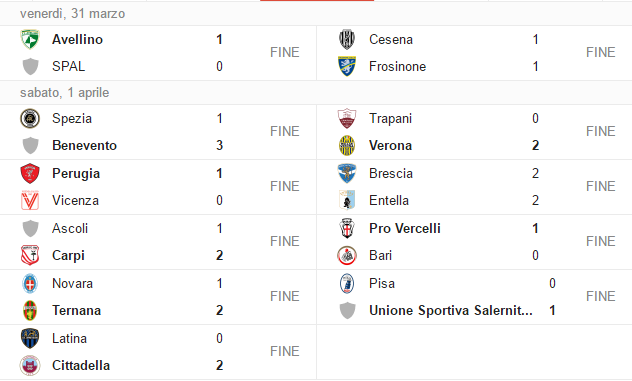632x381 pixels.
Task: Open Latina vs Cittadella FINE status
Action: pos(285,352)
